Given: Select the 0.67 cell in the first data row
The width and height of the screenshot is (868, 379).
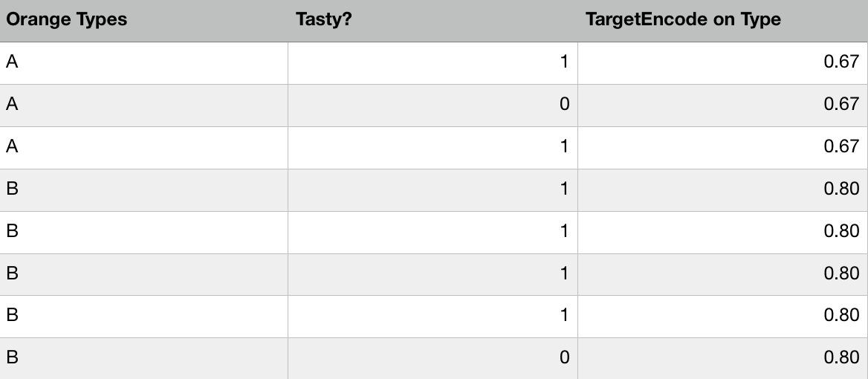Looking at the screenshot, I should [x=841, y=62].
